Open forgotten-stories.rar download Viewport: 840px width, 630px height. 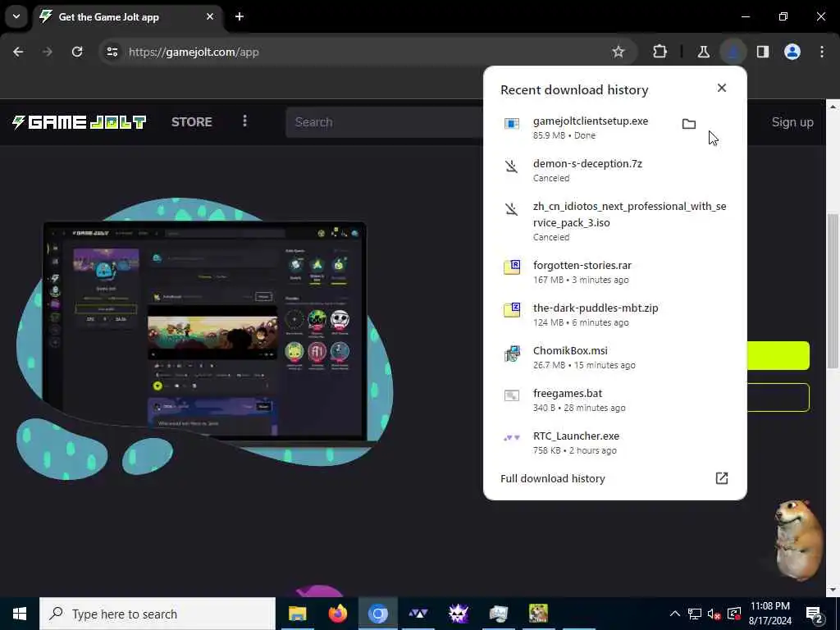click(x=614, y=272)
